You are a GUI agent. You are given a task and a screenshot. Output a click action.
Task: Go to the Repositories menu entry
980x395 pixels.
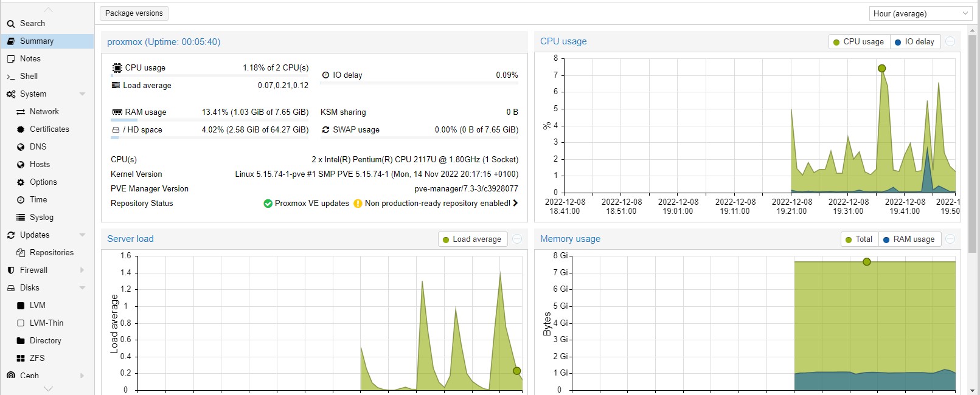47,253
